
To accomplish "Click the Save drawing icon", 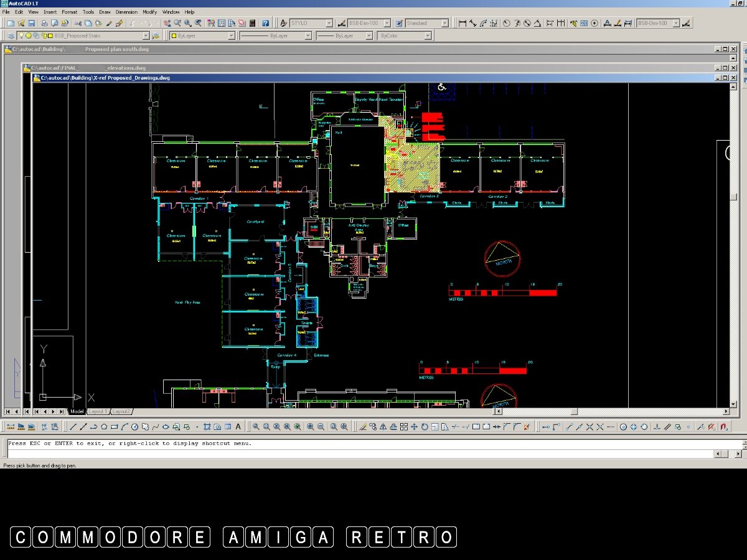I will point(31,23).
